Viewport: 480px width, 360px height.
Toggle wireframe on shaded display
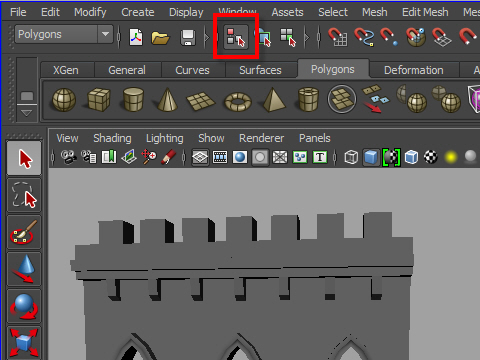point(411,157)
